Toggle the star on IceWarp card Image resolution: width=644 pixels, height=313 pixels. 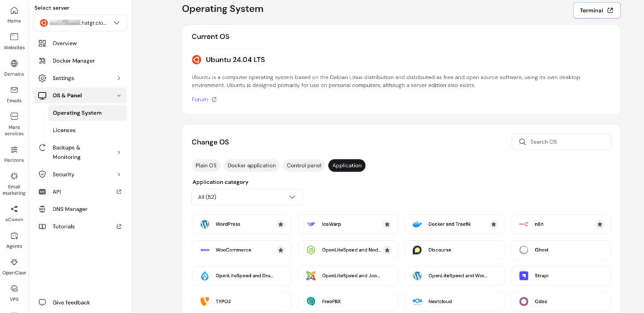pyautogui.click(x=387, y=224)
